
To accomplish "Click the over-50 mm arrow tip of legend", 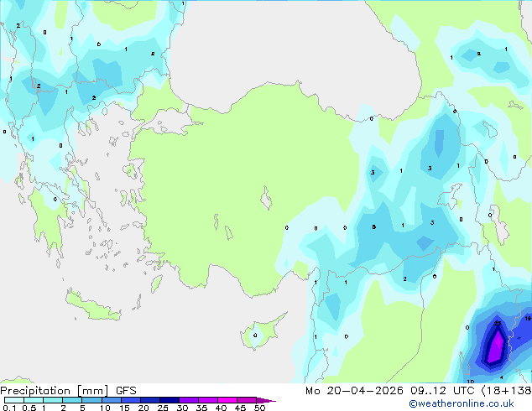I will pos(266,400).
